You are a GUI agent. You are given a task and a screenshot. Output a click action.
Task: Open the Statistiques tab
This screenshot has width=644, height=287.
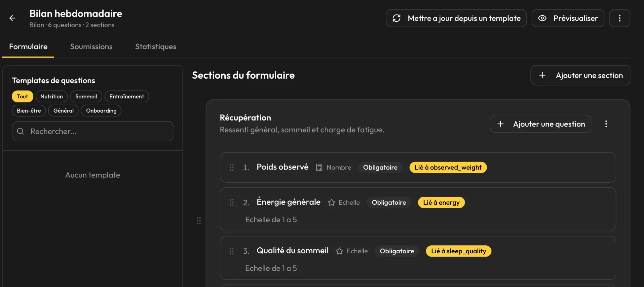click(156, 47)
